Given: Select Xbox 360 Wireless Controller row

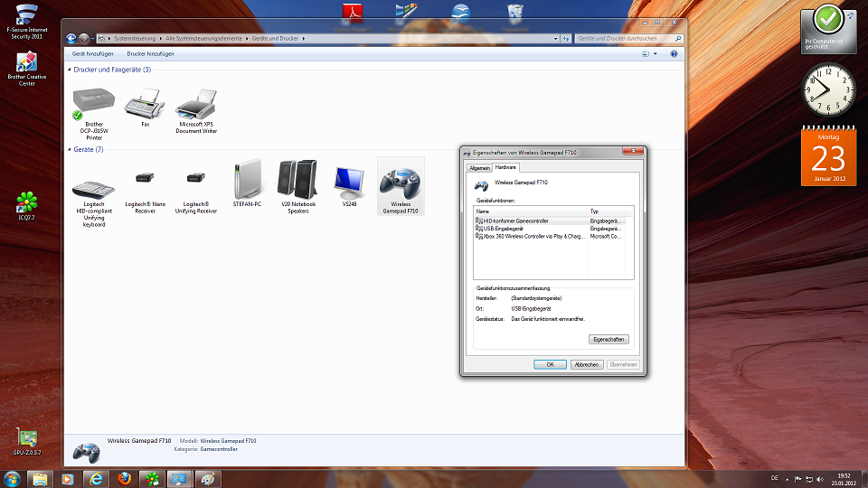Looking at the screenshot, I should tap(550, 236).
